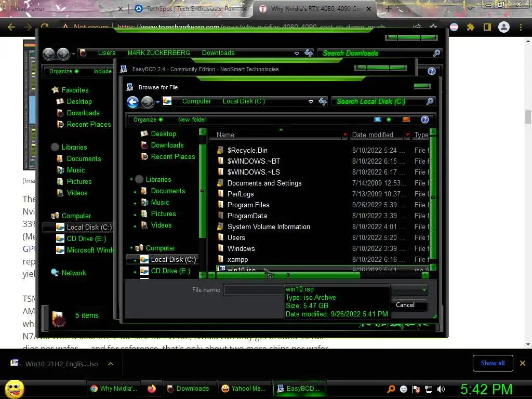Image resolution: width=532 pixels, height=399 pixels.
Task: Click Search Local Disk (C:) field
Action: [x=379, y=101]
